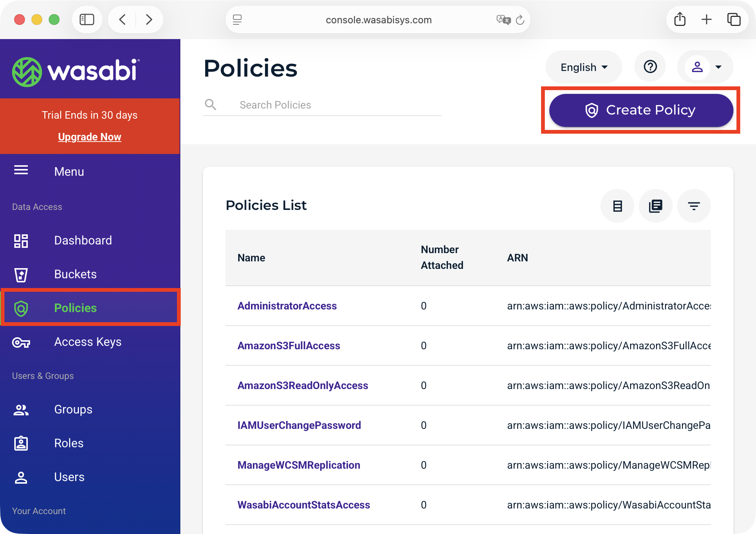Image resolution: width=756 pixels, height=534 pixels.
Task: Expand the English language dropdown
Action: (584, 67)
